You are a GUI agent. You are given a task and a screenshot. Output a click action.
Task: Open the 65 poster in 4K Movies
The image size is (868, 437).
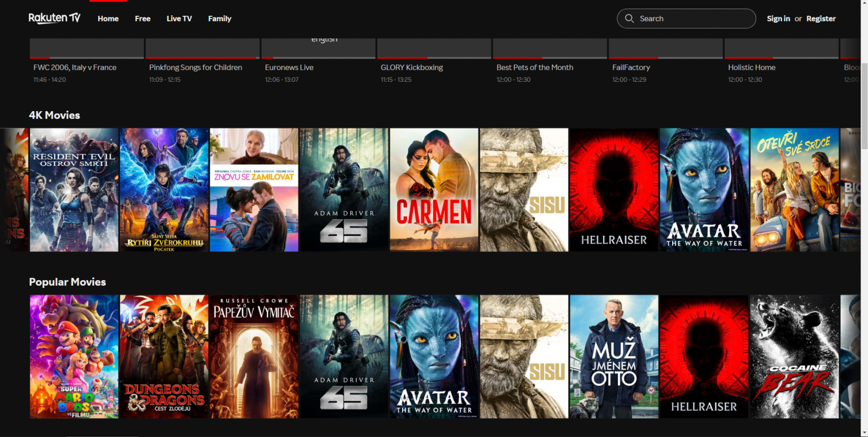coord(344,190)
